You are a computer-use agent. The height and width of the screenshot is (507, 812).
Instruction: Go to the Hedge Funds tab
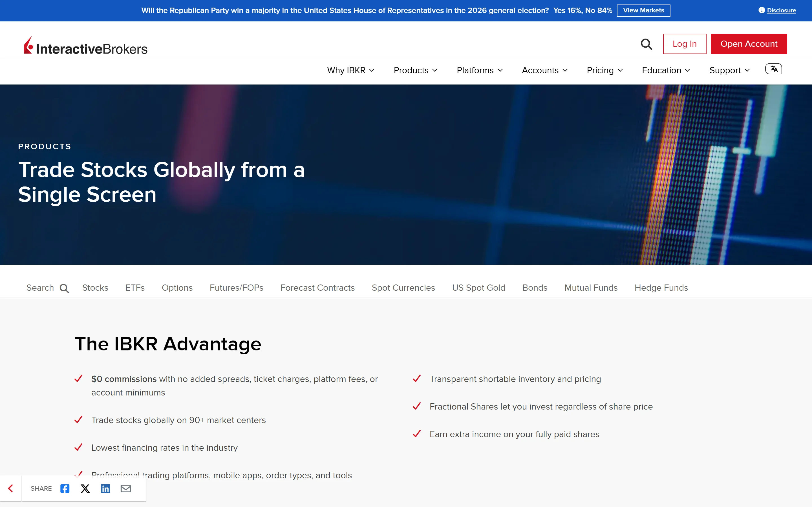click(x=661, y=288)
